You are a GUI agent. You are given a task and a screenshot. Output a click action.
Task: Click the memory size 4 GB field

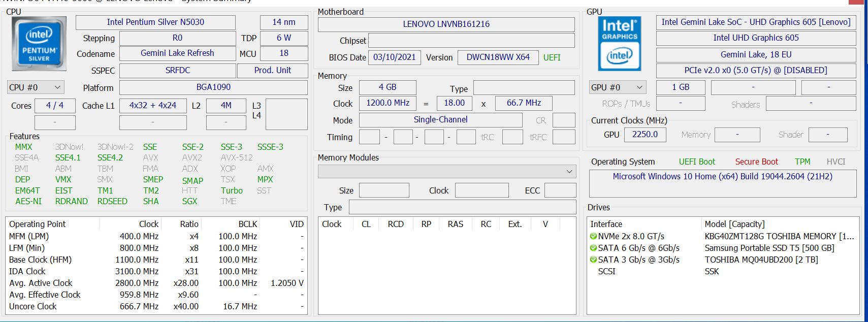[388, 87]
